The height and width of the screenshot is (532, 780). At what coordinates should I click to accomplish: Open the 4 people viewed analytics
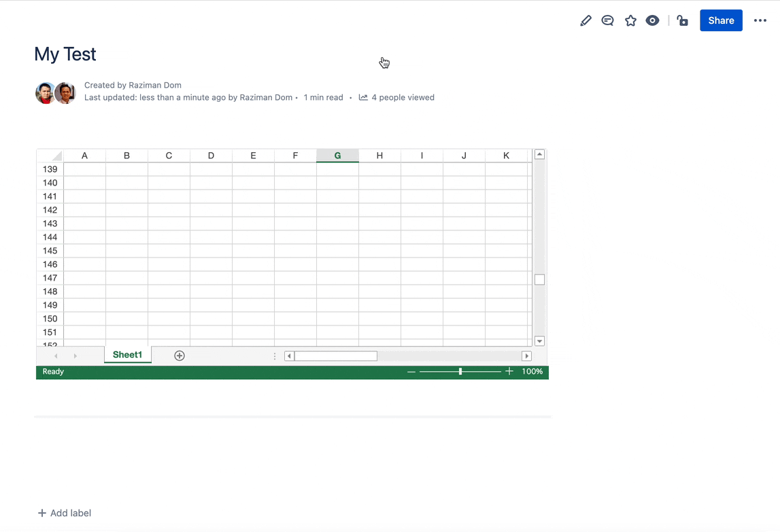coord(397,97)
